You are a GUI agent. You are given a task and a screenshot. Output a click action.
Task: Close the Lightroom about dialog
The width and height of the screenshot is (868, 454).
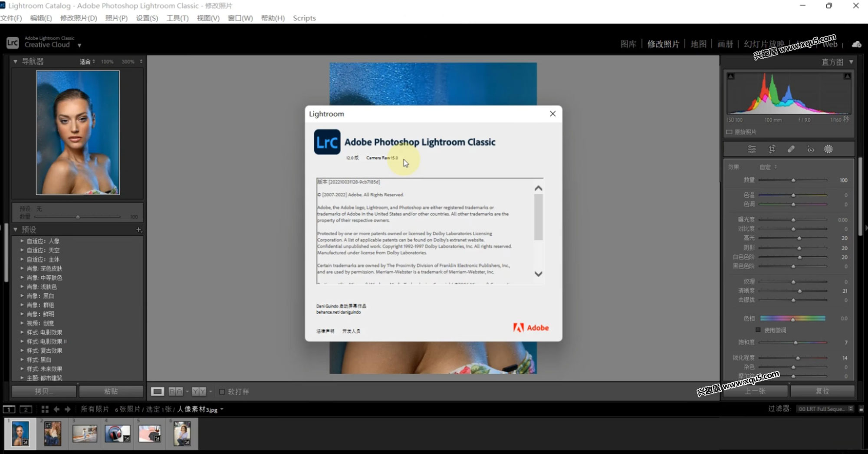(552, 113)
